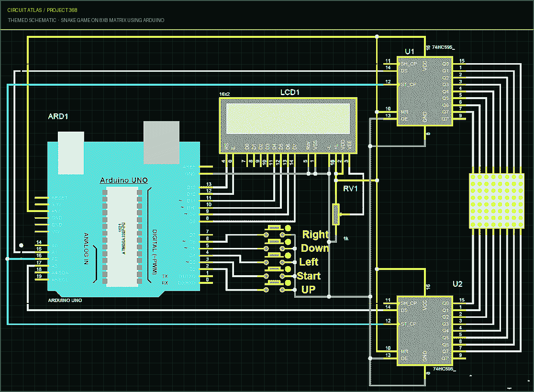Click the 'SNAKE GAME ON 8X8 MATRIX USING ARDUINO' subtitle
Viewport: 534px width, 392px height.
click(112, 21)
